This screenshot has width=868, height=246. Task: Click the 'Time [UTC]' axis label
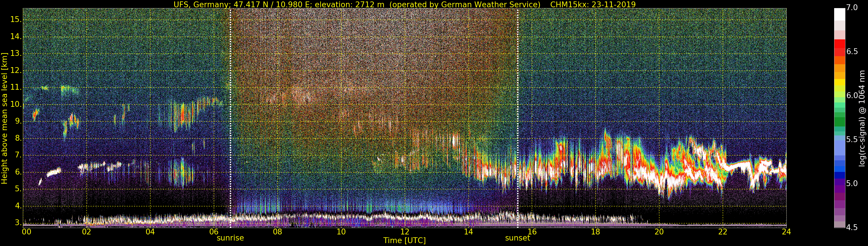404,241
